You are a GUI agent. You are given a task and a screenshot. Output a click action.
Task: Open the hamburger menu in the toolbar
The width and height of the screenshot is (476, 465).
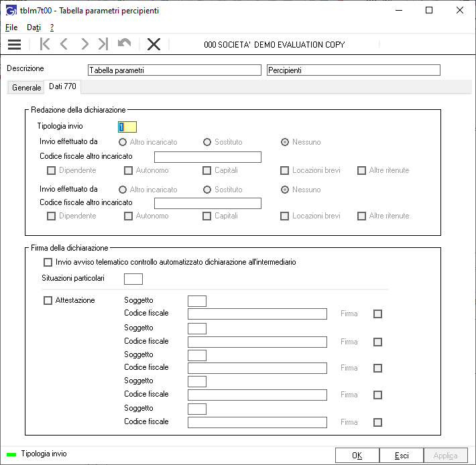tap(14, 44)
